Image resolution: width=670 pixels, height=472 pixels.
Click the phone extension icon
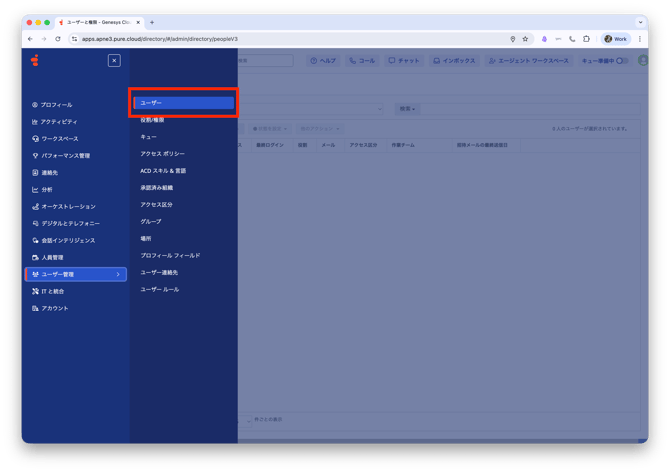[572, 39]
